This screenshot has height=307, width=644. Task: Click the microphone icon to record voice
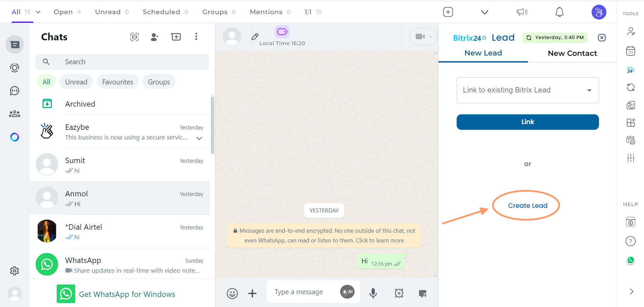point(373,293)
